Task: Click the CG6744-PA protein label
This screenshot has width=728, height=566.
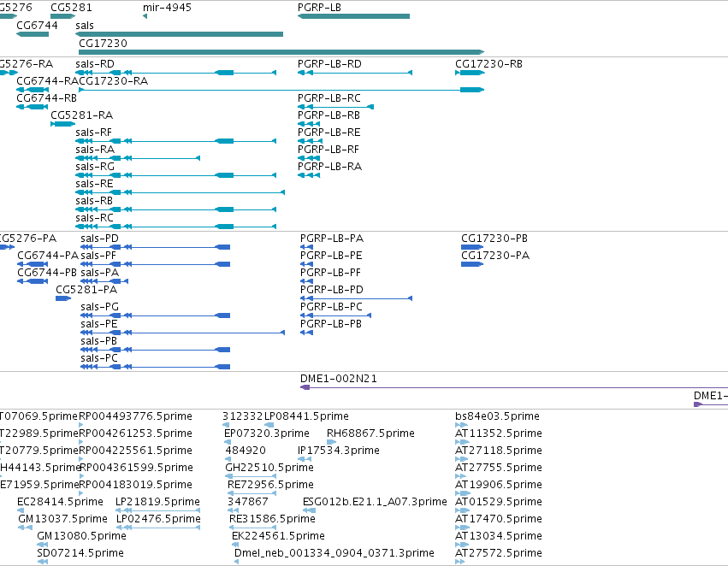Action: [x=48, y=255]
